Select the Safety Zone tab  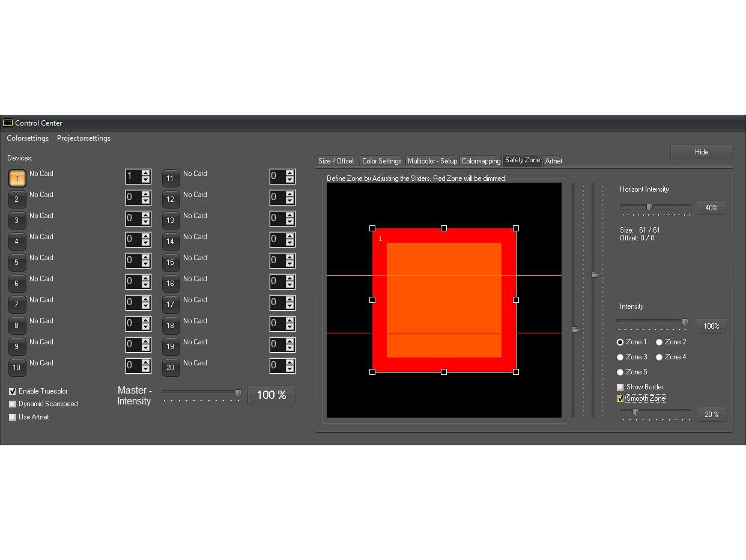point(523,160)
